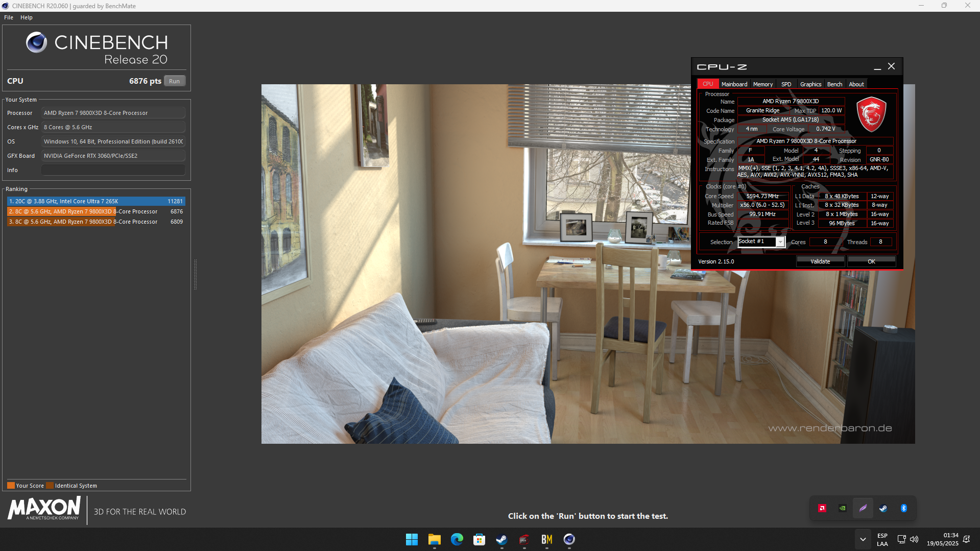Open Microsoft Store from taskbar
This screenshot has width=980, height=551.
point(479,539)
